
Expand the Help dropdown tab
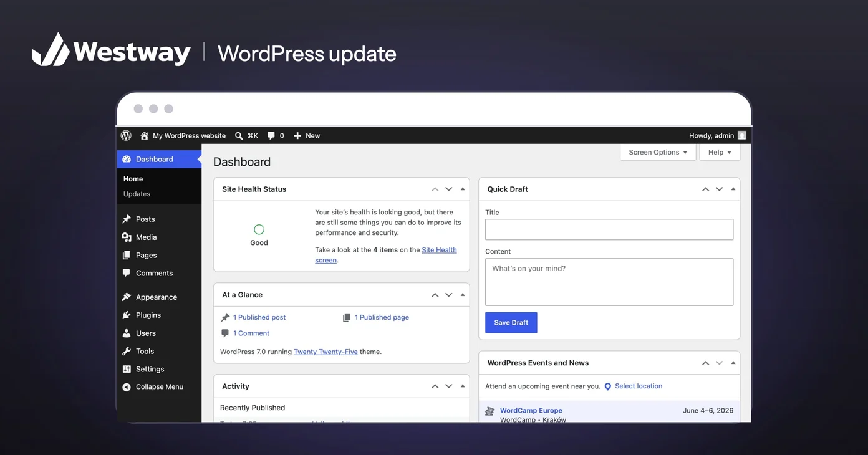[720, 152]
